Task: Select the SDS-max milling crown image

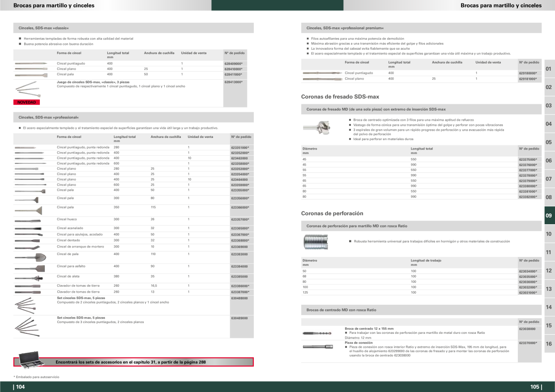Action: point(317,128)
